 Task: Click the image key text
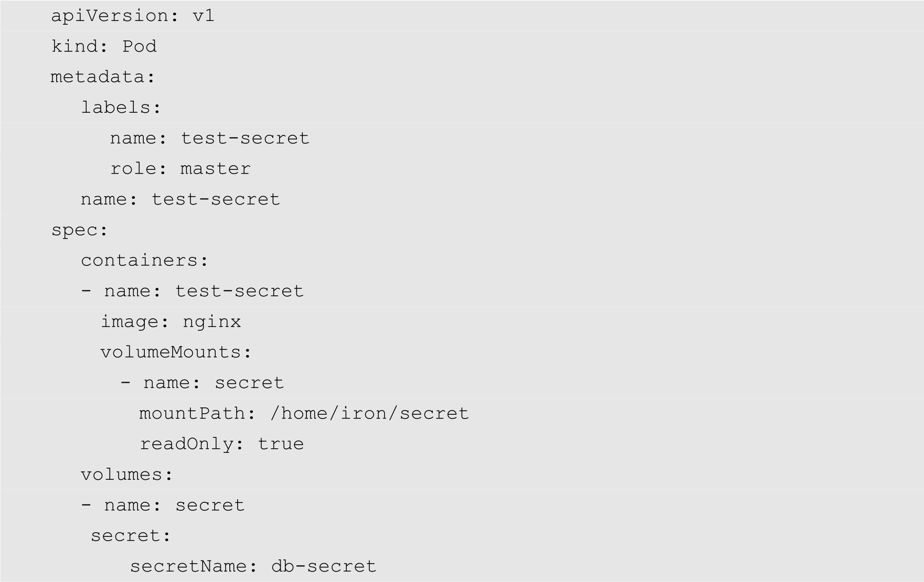[x=130, y=321]
